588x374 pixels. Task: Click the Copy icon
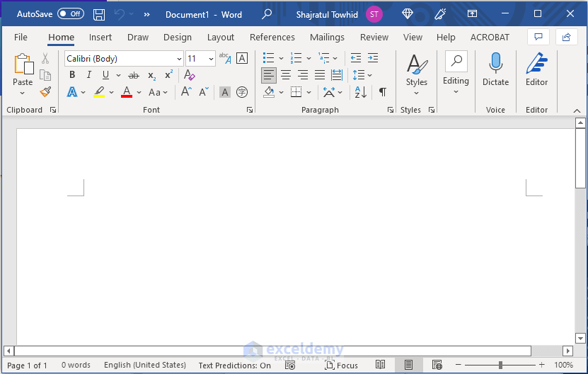pyautogui.click(x=45, y=76)
